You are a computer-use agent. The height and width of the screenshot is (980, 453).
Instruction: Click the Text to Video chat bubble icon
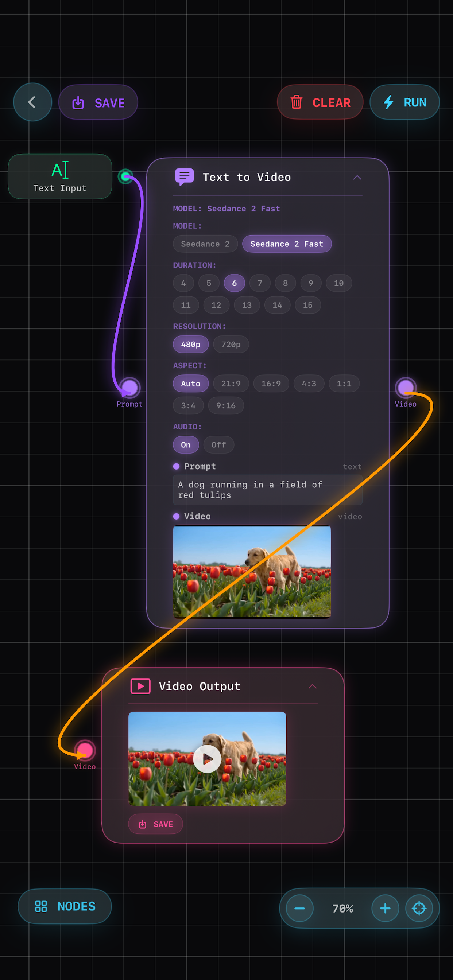click(184, 177)
